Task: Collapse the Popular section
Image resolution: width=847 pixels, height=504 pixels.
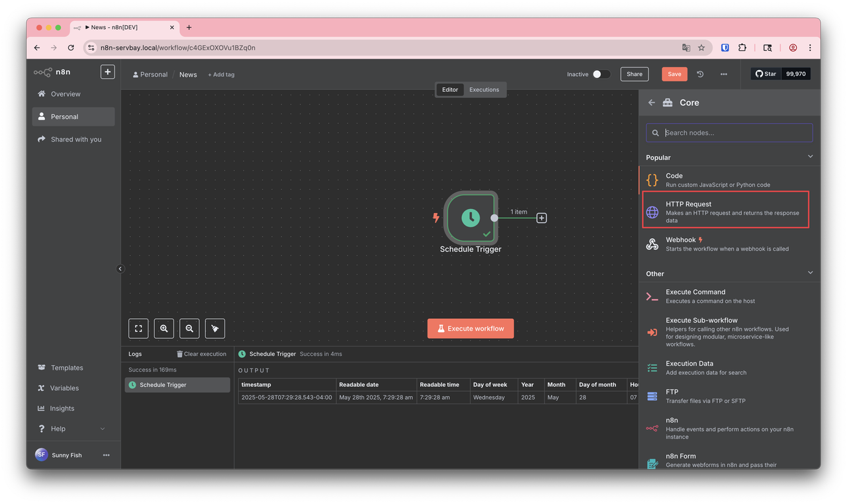Action: (x=810, y=157)
